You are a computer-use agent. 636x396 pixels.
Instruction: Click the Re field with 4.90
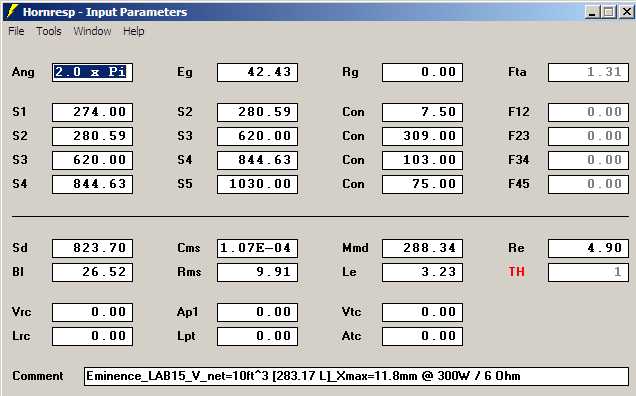point(588,248)
